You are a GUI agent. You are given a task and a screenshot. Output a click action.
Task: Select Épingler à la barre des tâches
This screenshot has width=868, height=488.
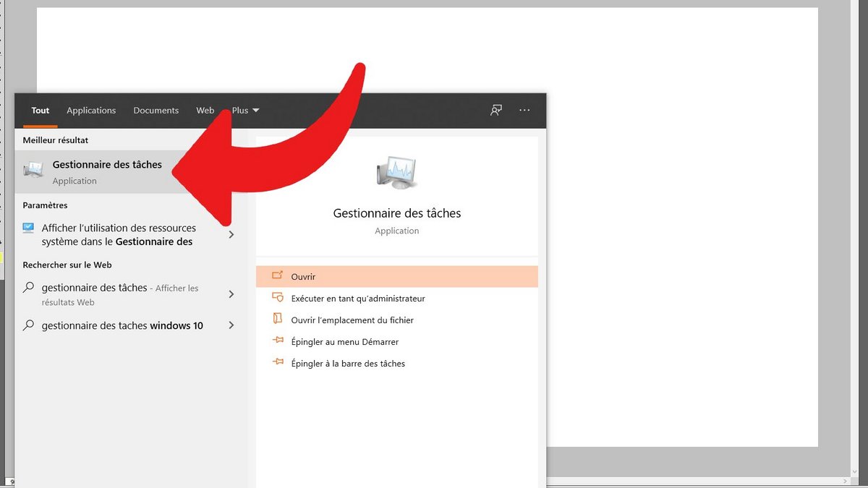[397, 363]
